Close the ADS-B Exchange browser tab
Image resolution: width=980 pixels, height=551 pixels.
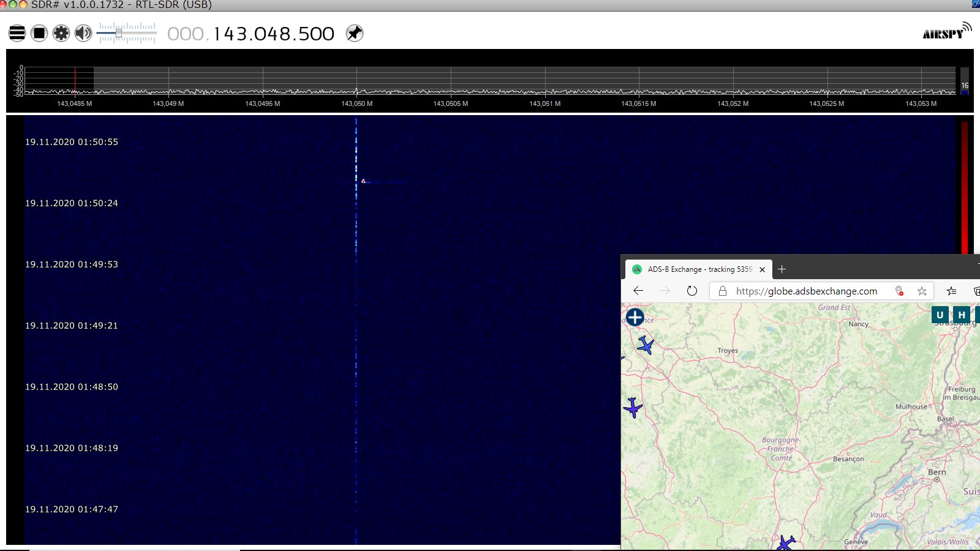coord(762,269)
